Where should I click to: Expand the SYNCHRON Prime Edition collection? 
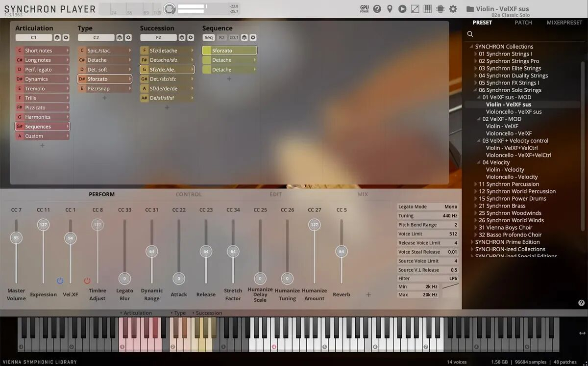[472, 242]
